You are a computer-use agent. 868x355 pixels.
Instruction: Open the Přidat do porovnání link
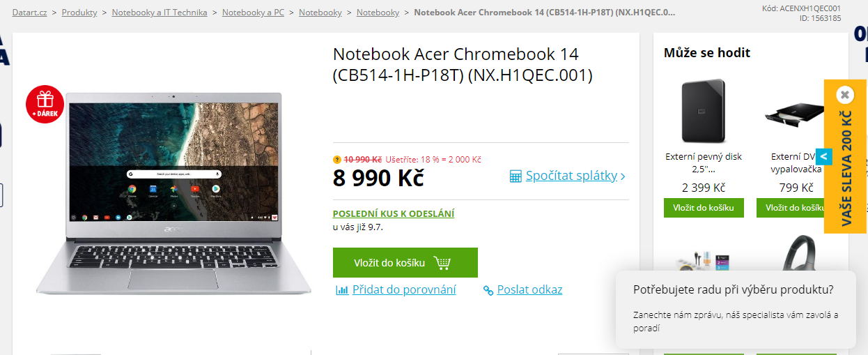point(404,289)
